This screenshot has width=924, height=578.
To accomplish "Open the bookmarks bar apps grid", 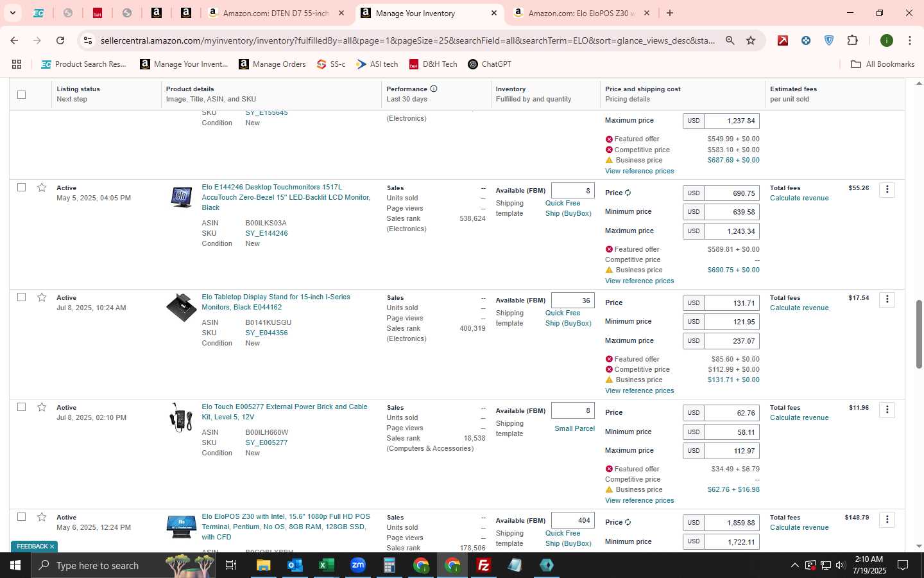I will coord(17,64).
